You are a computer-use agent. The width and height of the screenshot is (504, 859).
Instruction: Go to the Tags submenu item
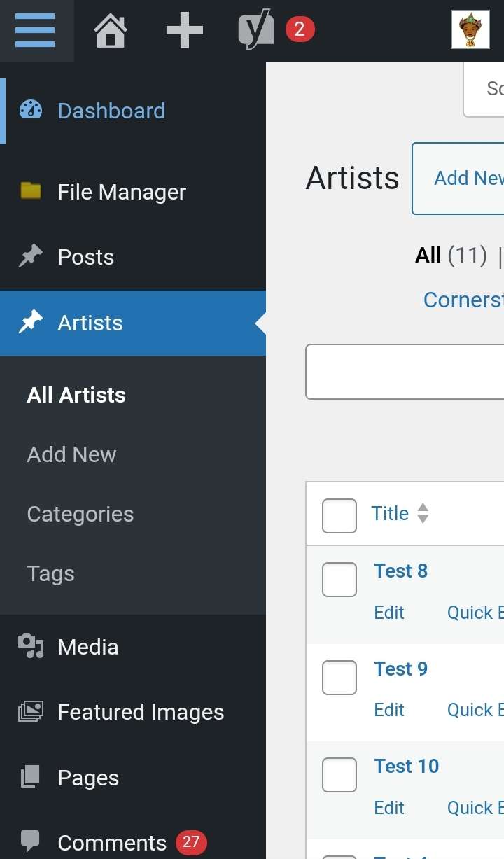(50, 573)
